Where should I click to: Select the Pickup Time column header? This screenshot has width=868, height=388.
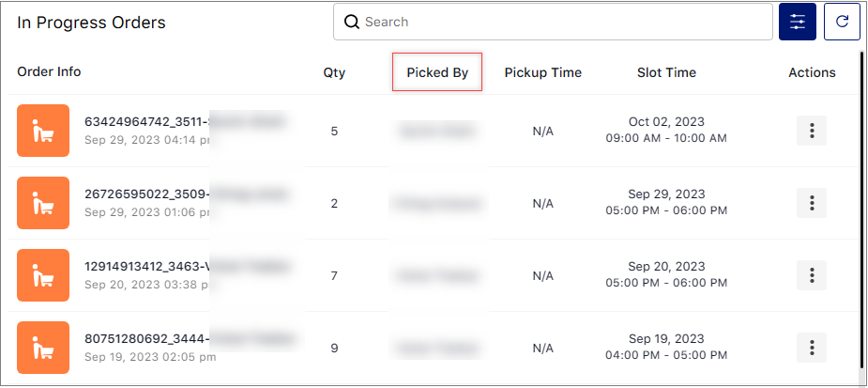[x=543, y=72]
